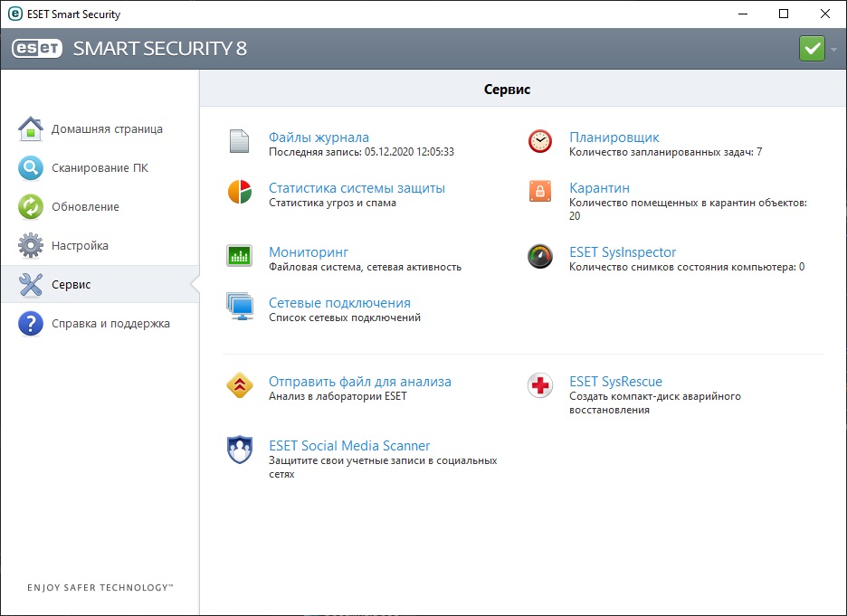Screen dimensions: 847x616
Task: Open Настройка from the sidebar
Action: tap(79, 246)
